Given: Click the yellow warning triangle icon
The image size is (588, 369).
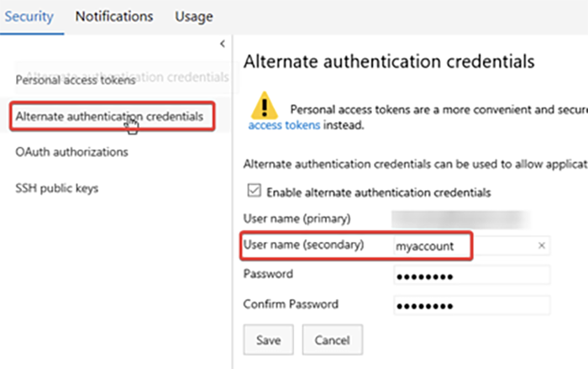Looking at the screenshot, I should (264, 107).
